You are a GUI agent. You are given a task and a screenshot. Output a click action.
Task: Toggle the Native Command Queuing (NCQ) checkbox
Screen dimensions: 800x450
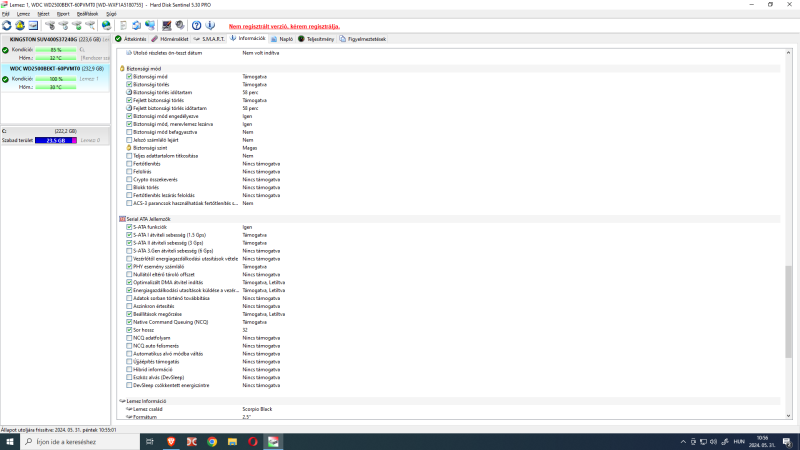pyautogui.click(x=129, y=322)
